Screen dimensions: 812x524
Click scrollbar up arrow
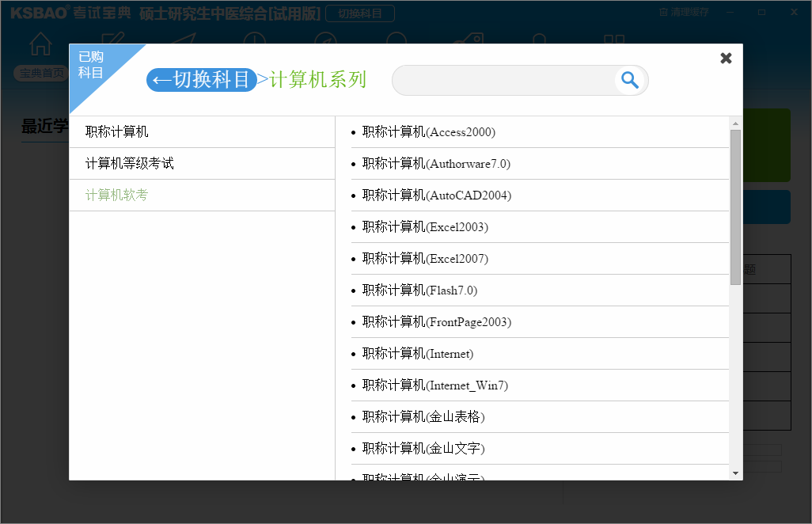coord(735,123)
